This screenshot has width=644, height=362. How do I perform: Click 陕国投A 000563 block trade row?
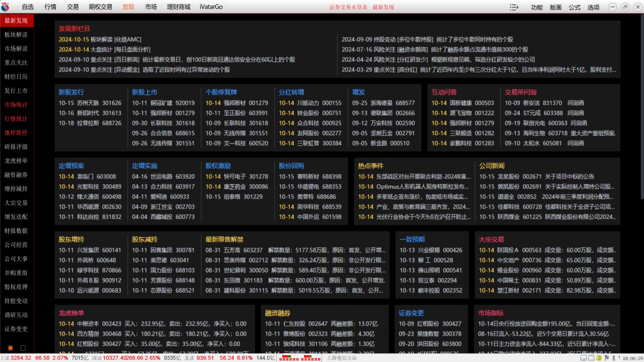[x=547, y=250]
